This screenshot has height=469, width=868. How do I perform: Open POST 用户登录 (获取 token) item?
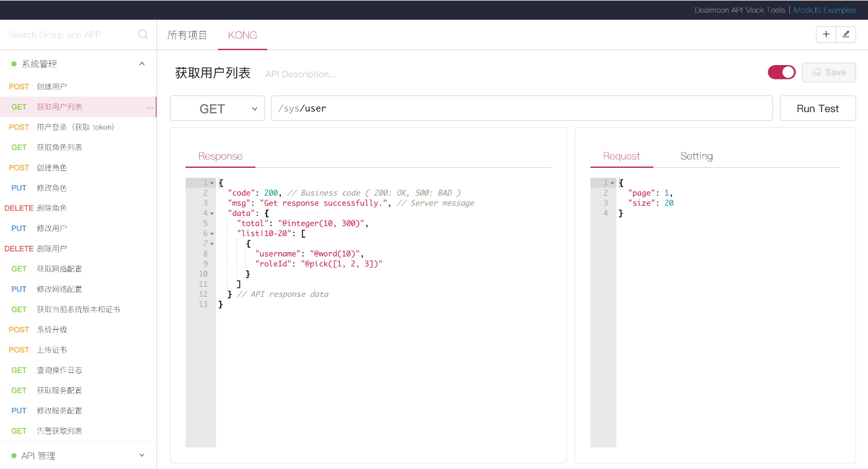point(78,127)
